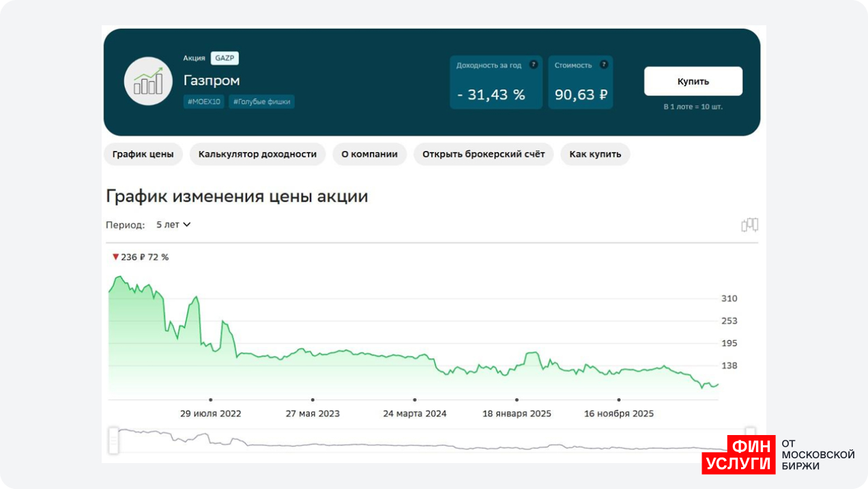Click the 310 y-axis label
868x489 pixels.
point(729,298)
